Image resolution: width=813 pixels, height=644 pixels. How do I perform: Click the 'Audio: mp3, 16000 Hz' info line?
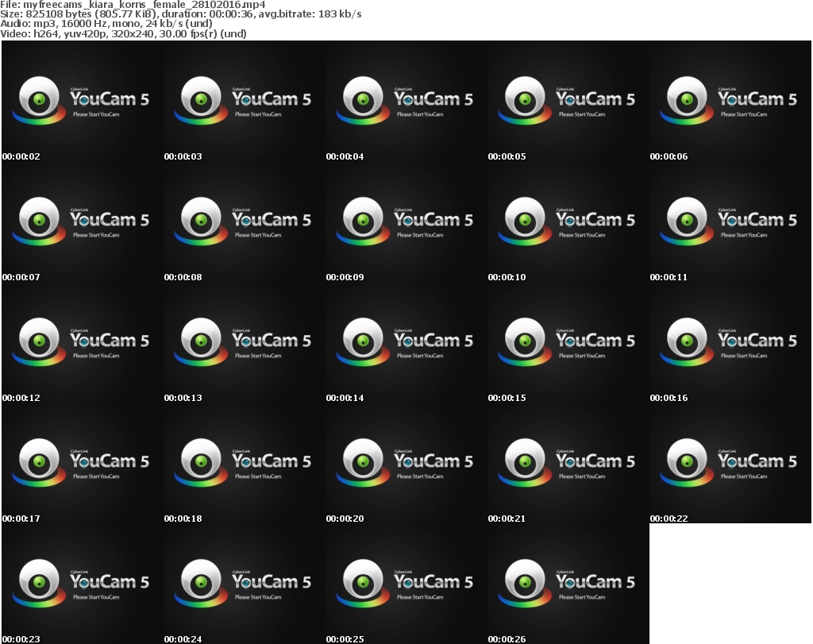coord(106,23)
